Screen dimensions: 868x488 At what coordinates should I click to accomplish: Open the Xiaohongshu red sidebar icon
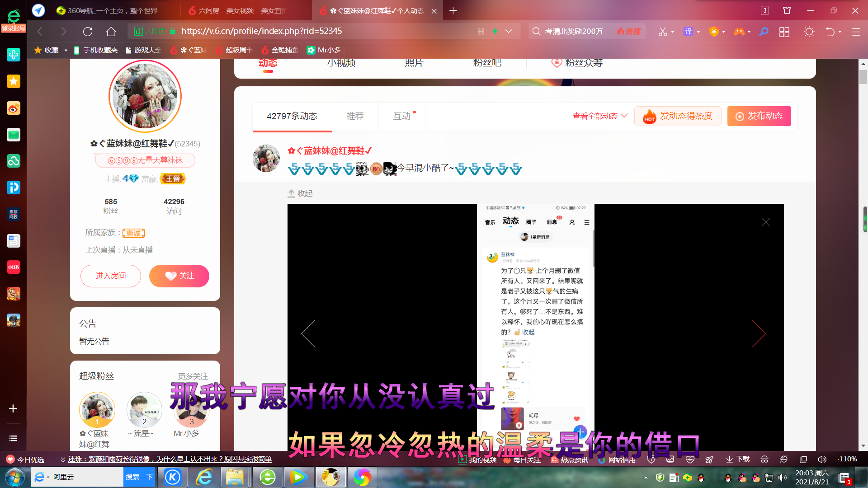pyautogui.click(x=13, y=267)
